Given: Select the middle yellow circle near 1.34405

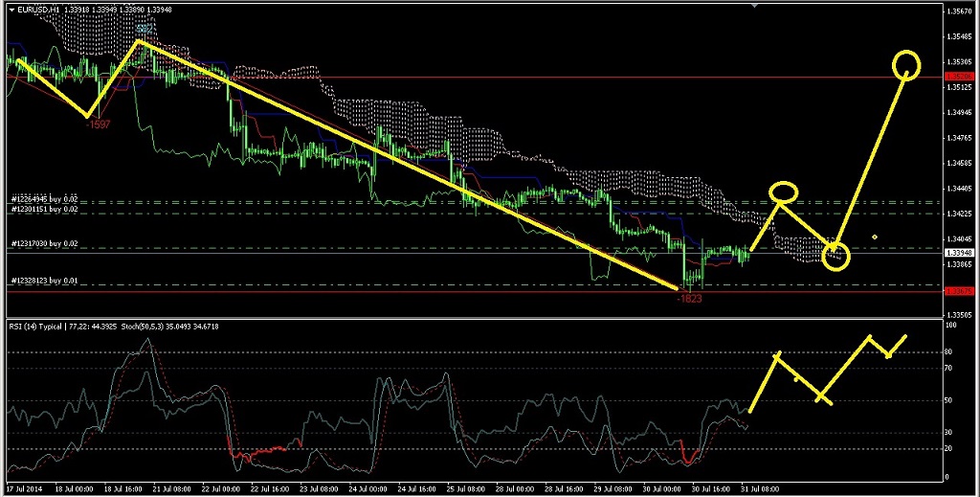Looking at the screenshot, I should pyautogui.click(x=784, y=192).
